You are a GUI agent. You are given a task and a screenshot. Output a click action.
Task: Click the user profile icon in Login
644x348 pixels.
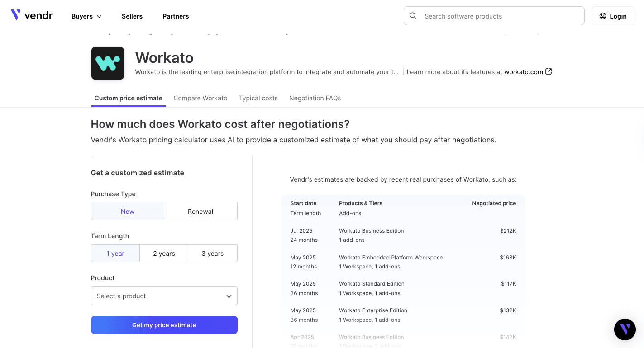(602, 16)
